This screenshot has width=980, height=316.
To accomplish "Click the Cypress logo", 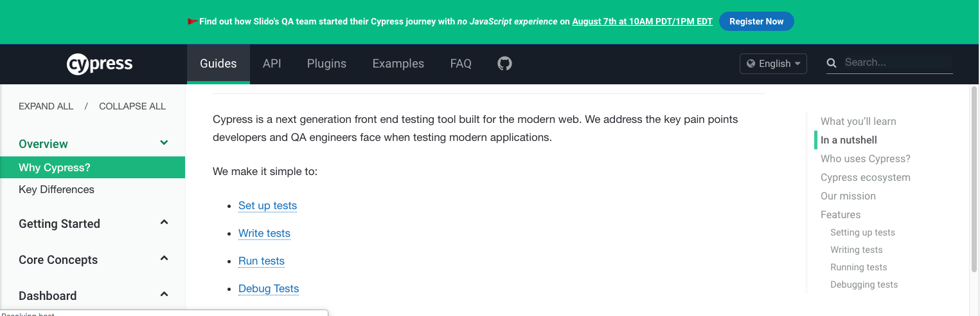I will point(100,64).
